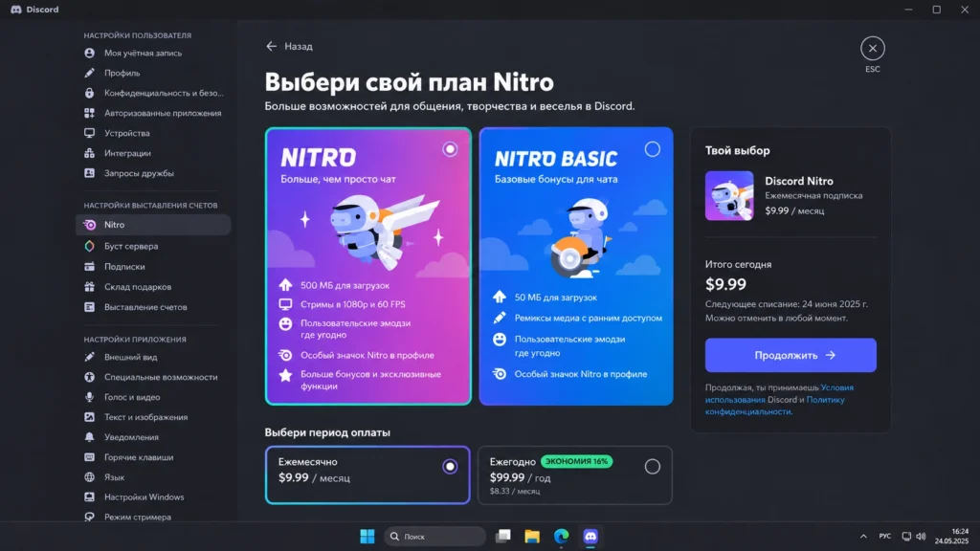Image resolution: width=980 pixels, height=551 pixels.
Task: Click the Стримы в 1080p monitor icon
Action: 285,304
